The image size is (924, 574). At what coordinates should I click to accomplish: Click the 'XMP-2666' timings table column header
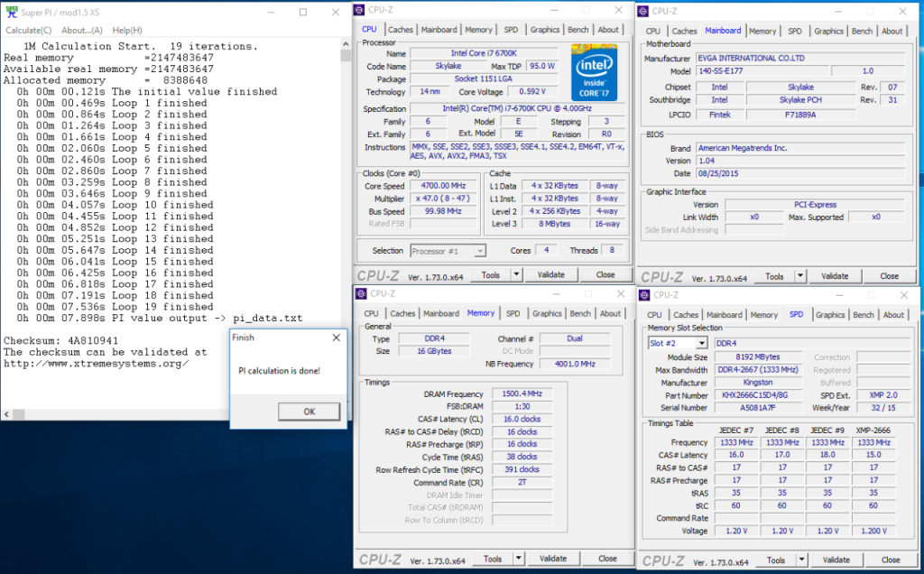point(873,430)
